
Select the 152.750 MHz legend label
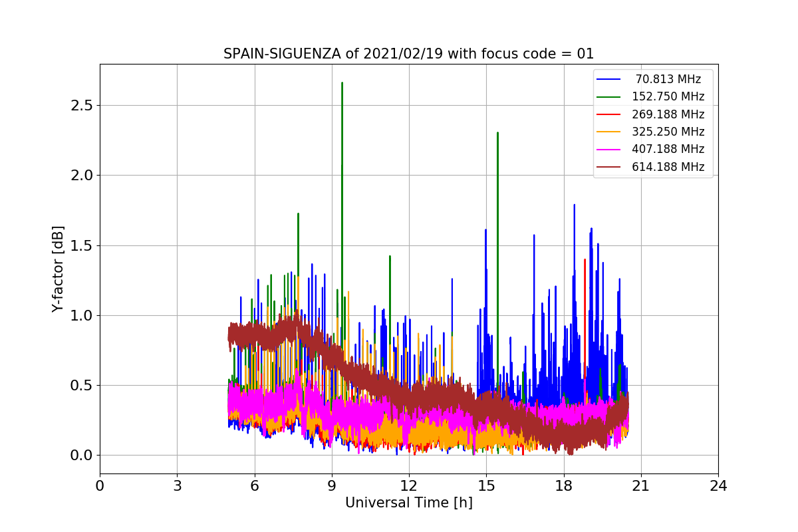point(668,96)
